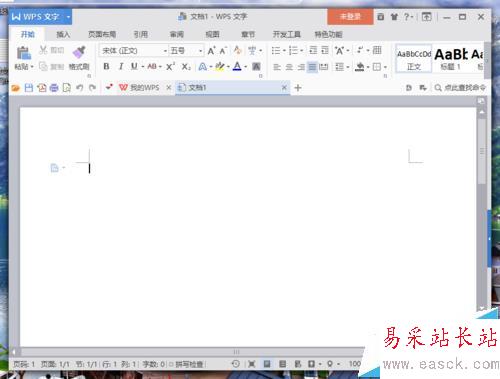Open the font color dropdown arrow

click(246, 67)
